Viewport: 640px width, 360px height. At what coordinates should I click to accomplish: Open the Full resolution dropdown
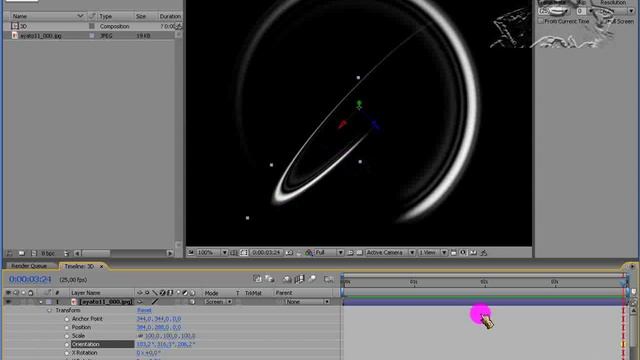pyautogui.click(x=329, y=253)
